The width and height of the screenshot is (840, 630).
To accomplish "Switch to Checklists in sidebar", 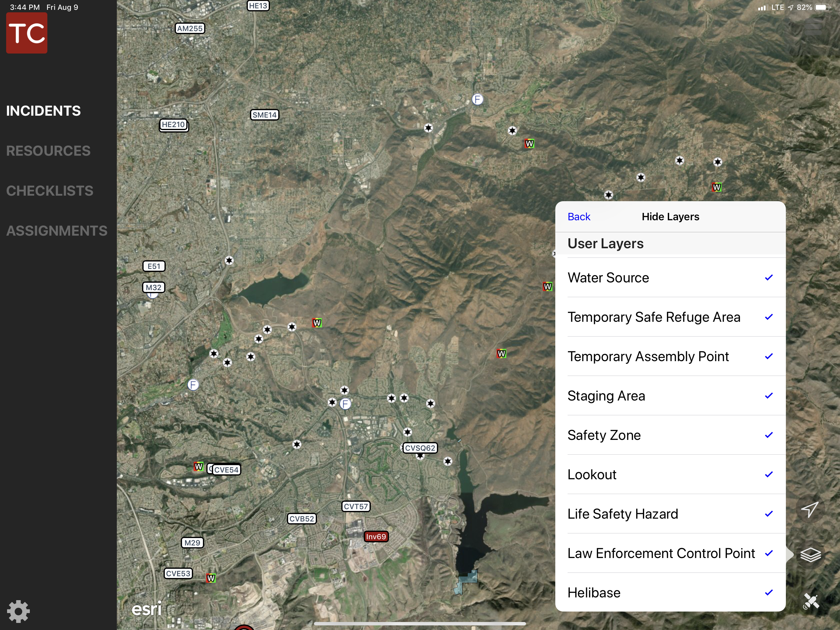I will (50, 191).
